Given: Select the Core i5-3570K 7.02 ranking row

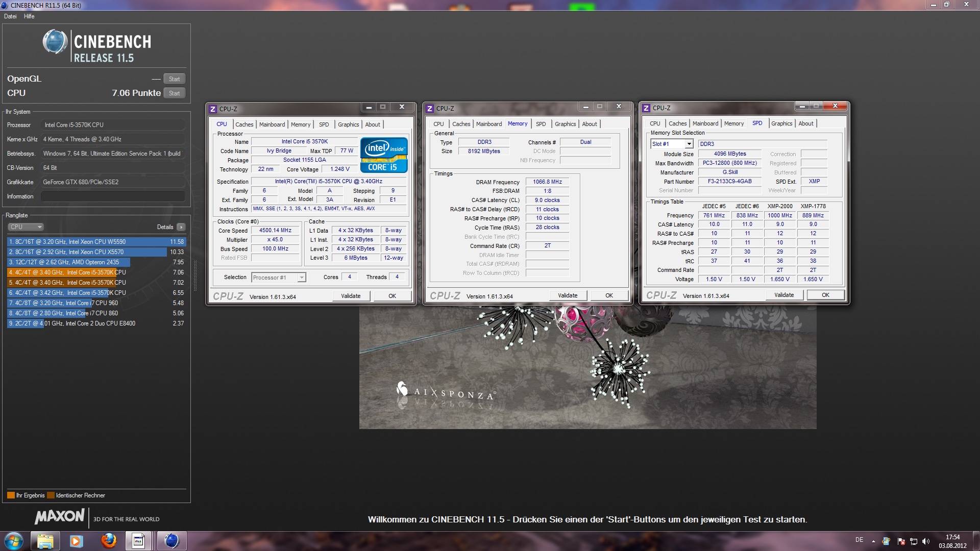Looking at the screenshot, I should click(96, 283).
